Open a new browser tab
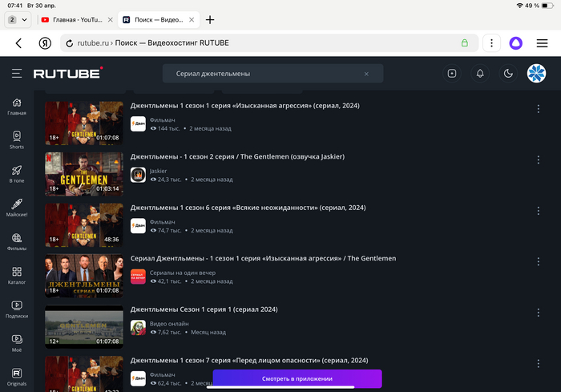Screen dimensions: 561x392 [210, 19]
